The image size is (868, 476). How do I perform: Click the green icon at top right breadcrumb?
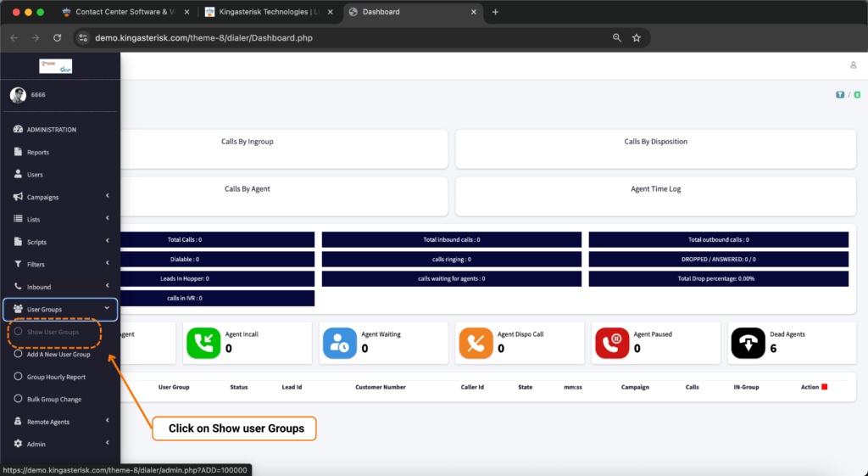[x=857, y=95]
